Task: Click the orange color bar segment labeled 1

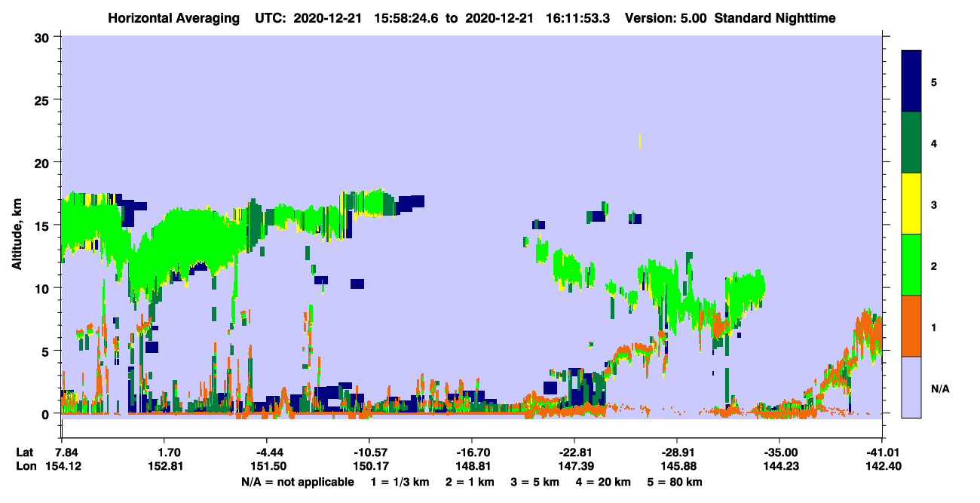Action: tap(911, 326)
